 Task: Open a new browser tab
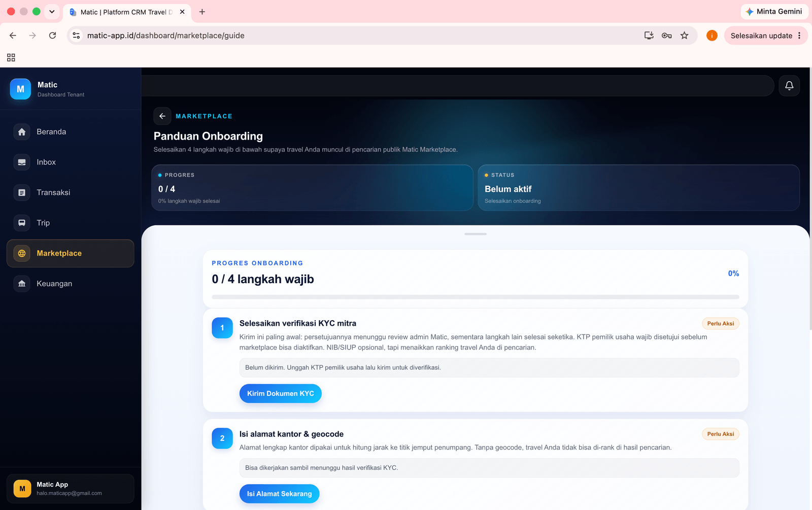202,12
